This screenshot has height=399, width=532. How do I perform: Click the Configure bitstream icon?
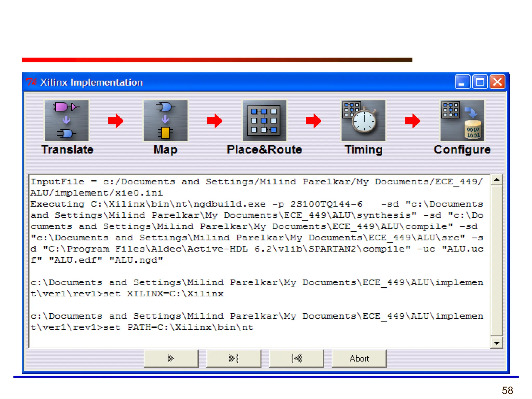[462, 120]
